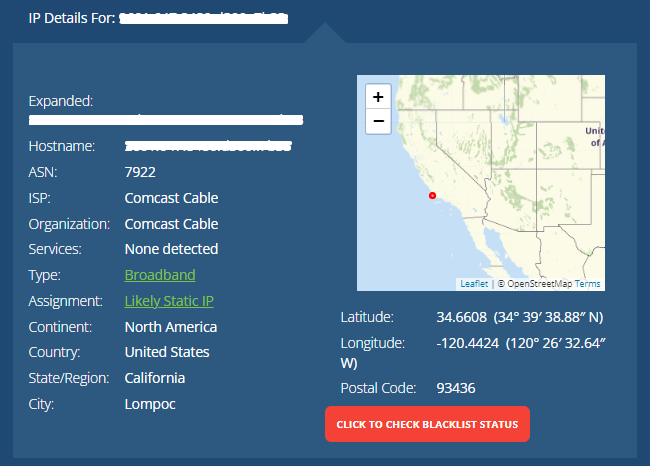The height and width of the screenshot is (466, 650).
Task: Click the longitude value -120.4424
Action: point(468,343)
